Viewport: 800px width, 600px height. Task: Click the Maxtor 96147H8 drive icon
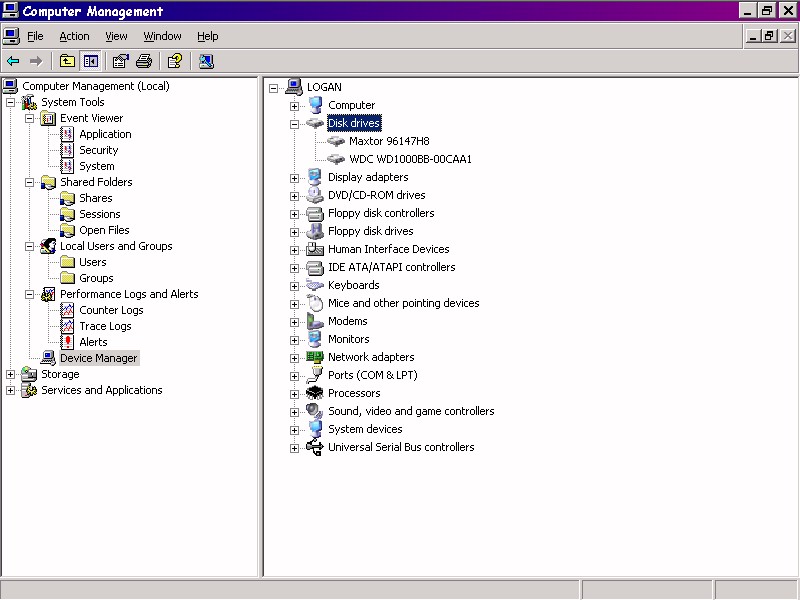pyautogui.click(x=336, y=141)
